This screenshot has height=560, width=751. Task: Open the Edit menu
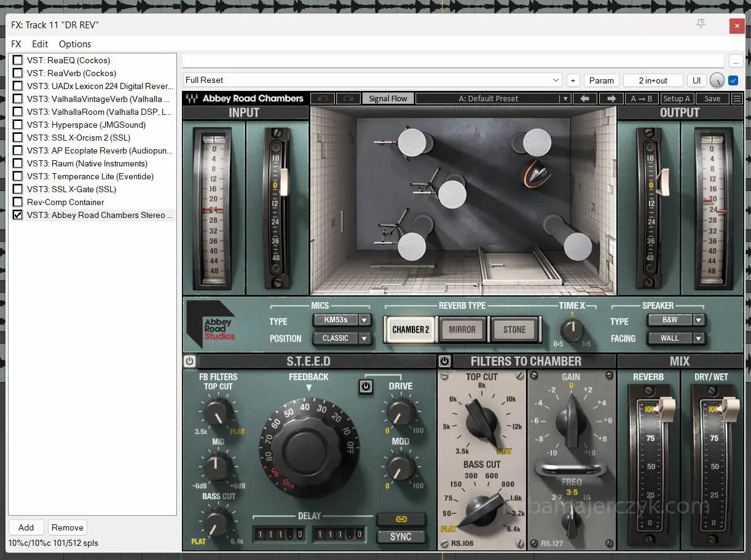40,44
